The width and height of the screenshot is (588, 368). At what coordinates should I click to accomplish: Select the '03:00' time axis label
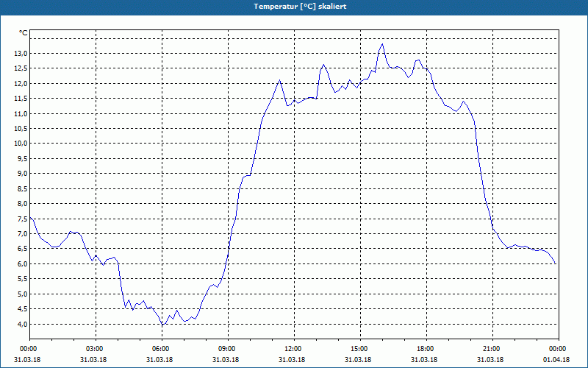tap(94, 349)
